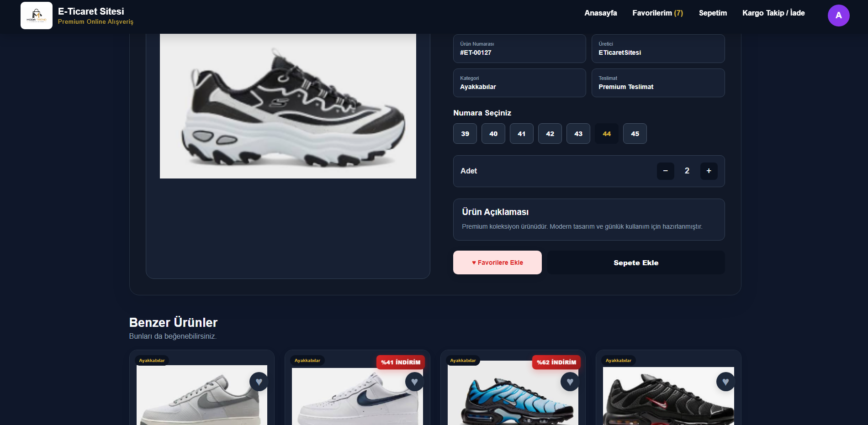
Task: Open Kargo Takip / İade
Action: pyautogui.click(x=773, y=13)
